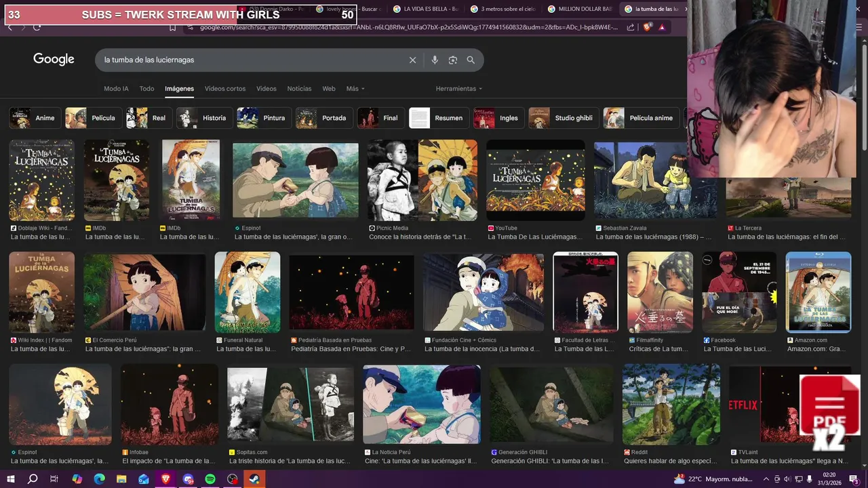The width and height of the screenshot is (868, 488).
Task: Bookmark this page in the address bar
Action: pos(172,27)
